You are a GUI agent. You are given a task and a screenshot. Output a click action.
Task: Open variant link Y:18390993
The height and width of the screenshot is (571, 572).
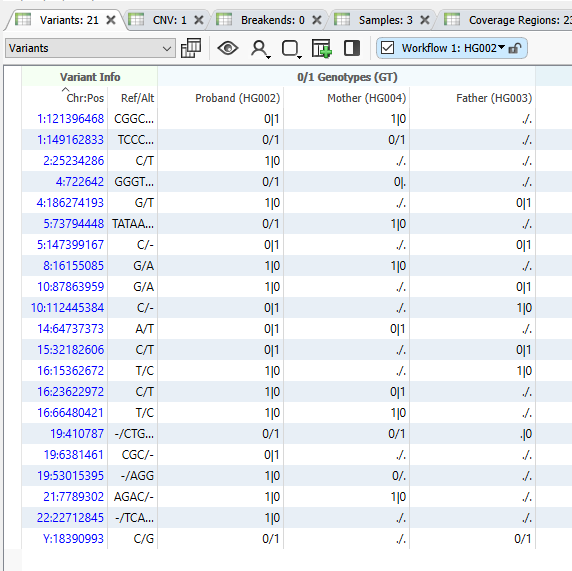(x=73, y=539)
